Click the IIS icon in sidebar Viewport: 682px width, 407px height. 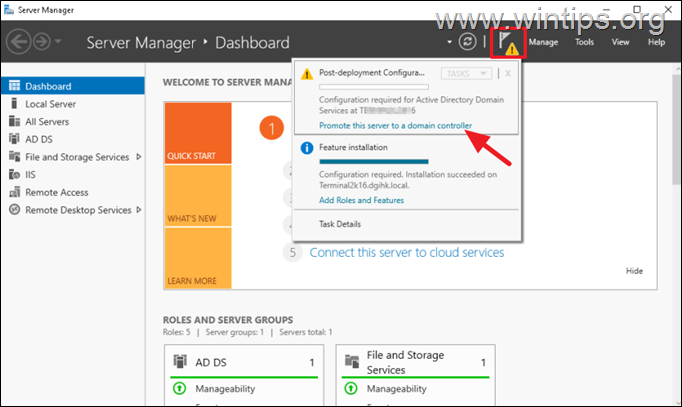14,174
